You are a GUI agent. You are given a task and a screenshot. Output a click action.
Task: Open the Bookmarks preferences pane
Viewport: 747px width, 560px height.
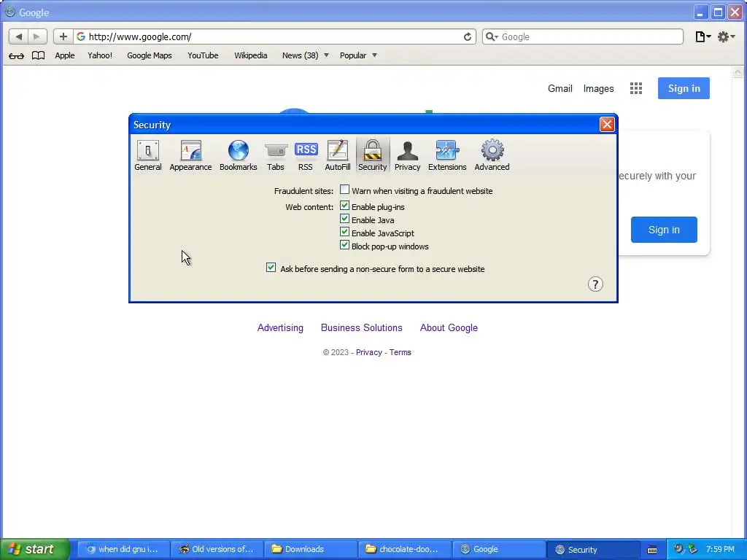click(x=239, y=155)
